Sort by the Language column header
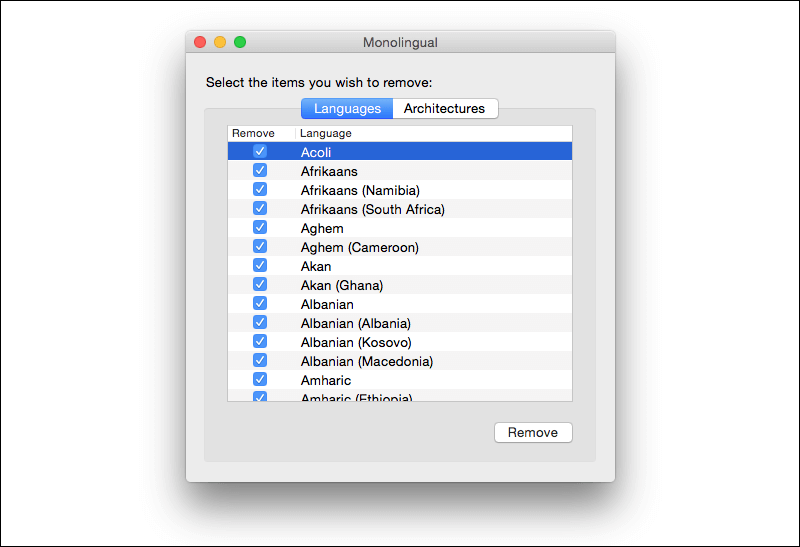The height and width of the screenshot is (547, 800). click(434, 133)
